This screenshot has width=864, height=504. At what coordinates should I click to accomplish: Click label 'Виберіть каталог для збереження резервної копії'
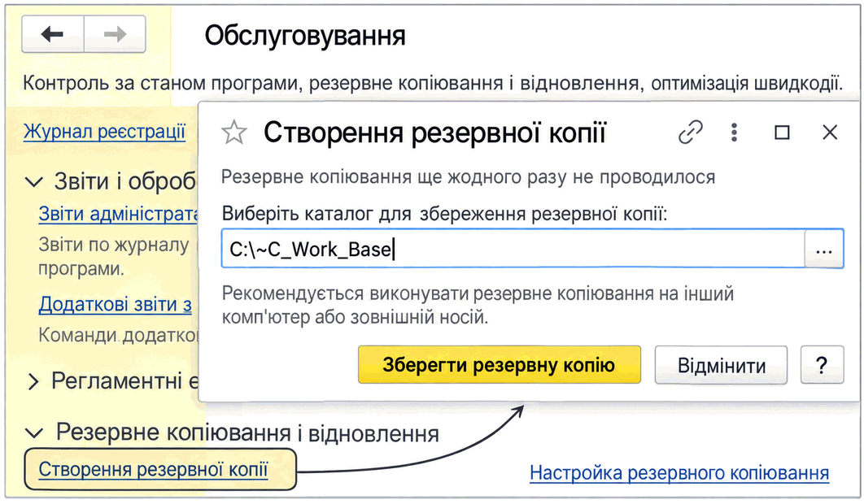coord(444,214)
